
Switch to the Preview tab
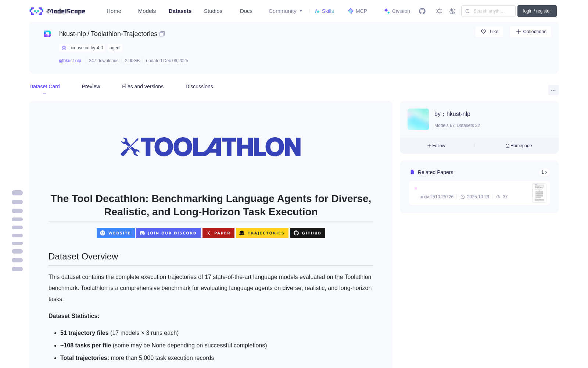[x=91, y=86]
